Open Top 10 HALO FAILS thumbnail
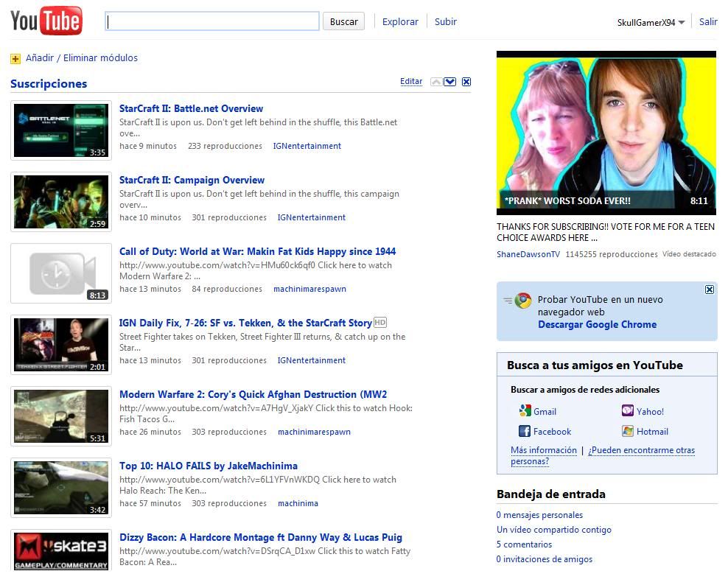The height and width of the screenshot is (585, 728). (61, 488)
